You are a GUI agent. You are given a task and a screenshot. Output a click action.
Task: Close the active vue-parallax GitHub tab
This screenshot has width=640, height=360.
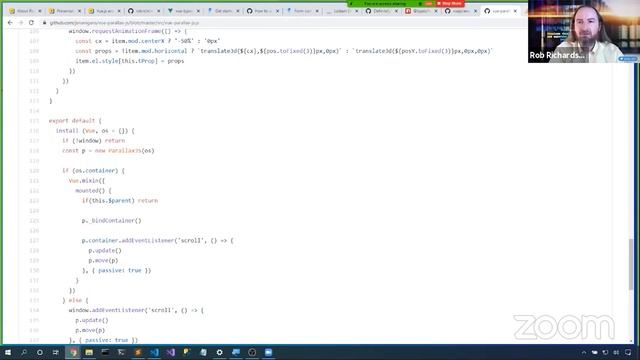point(515,11)
